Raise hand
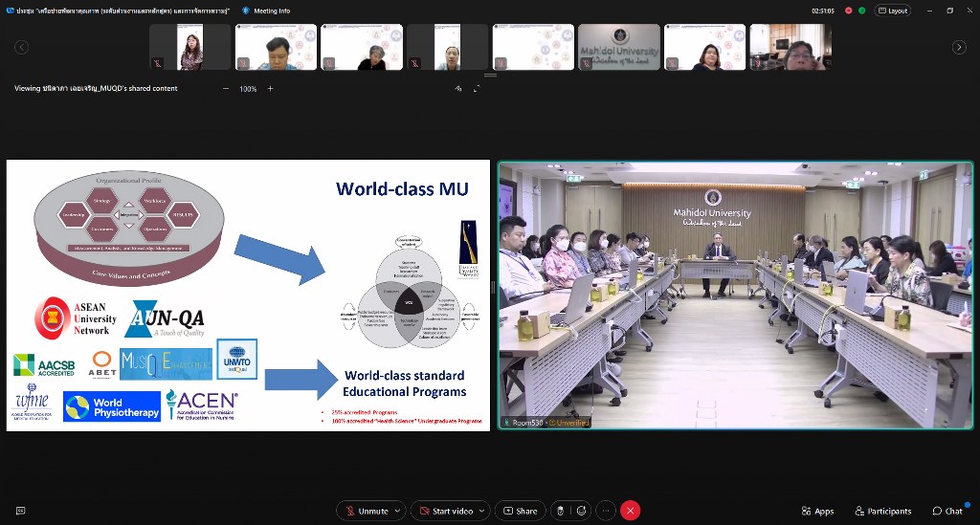Image resolution: width=980 pixels, height=525 pixels. point(560,511)
